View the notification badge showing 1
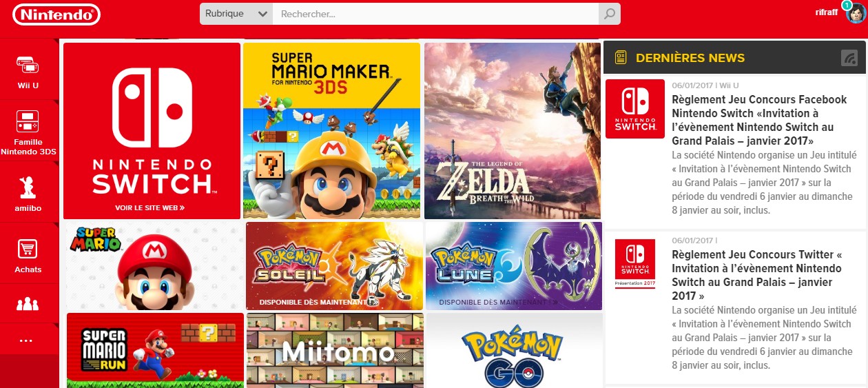868x388 pixels. [x=846, y=6]
